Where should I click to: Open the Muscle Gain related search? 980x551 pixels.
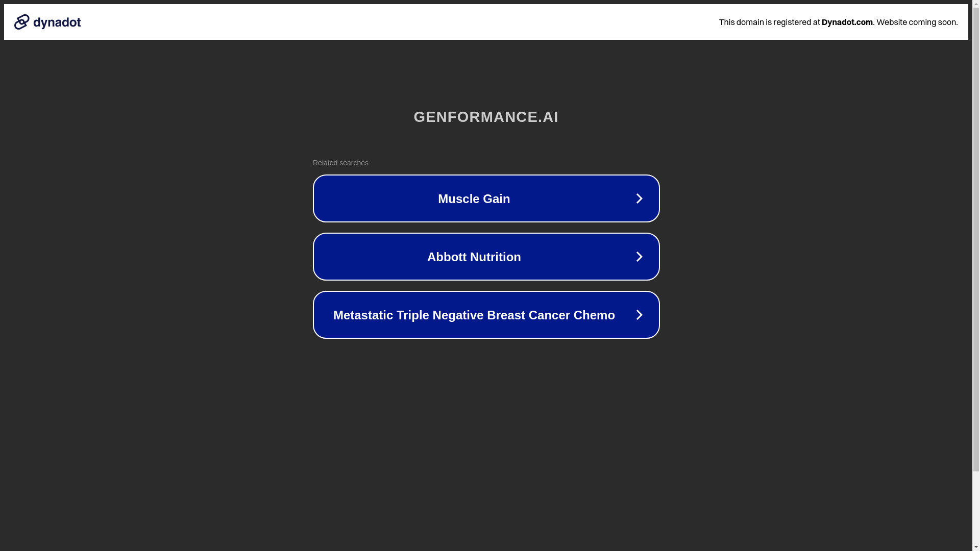(x=486, y=198)
